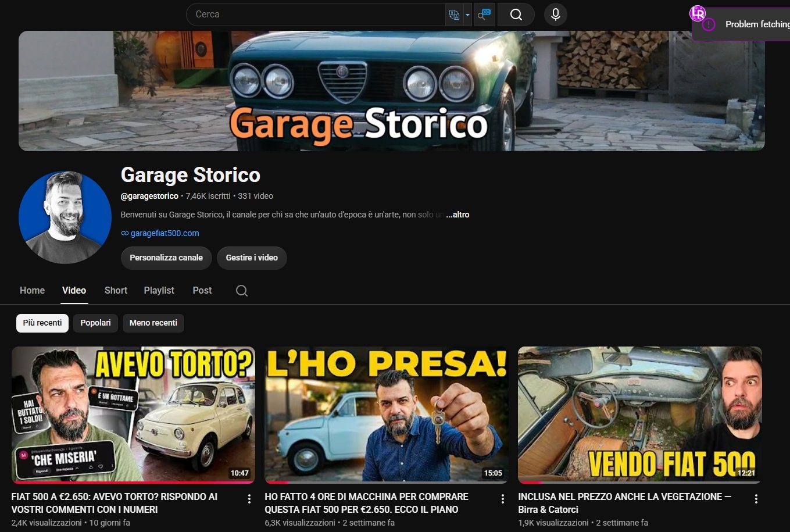Click the magnifier search button

[x=516, y=15]
